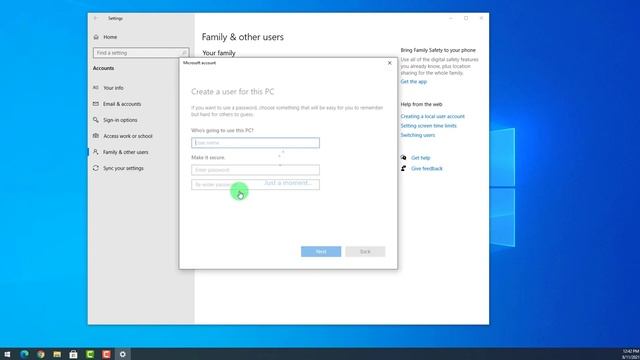Open Microsoft Store from taskbar
Image resolution: width=640 pixels, height=360 pixels.
[73, 354]
